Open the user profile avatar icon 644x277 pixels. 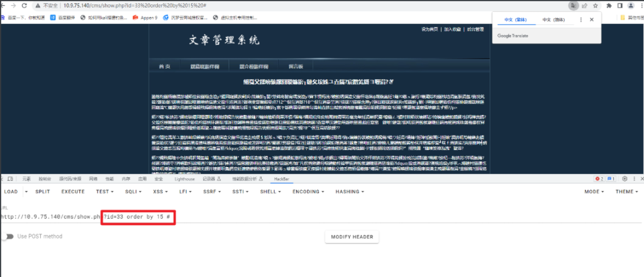tap(630, 6)
